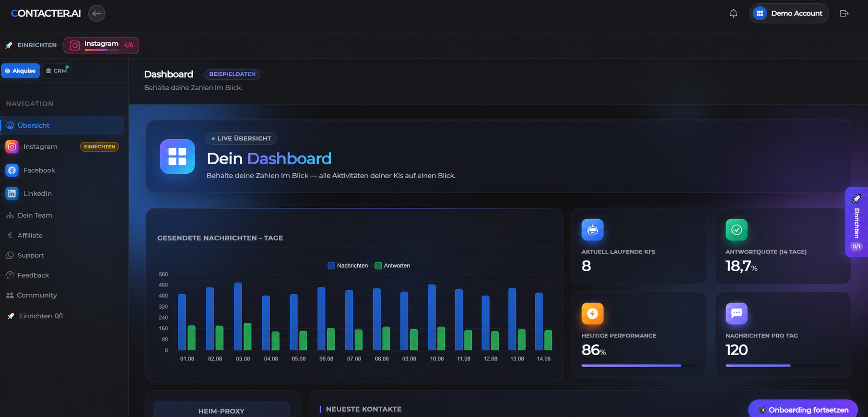Toggle the Nachrichten legend in the chart
Image resolution: width=868 pixels, height=417 pixels.
348,265
